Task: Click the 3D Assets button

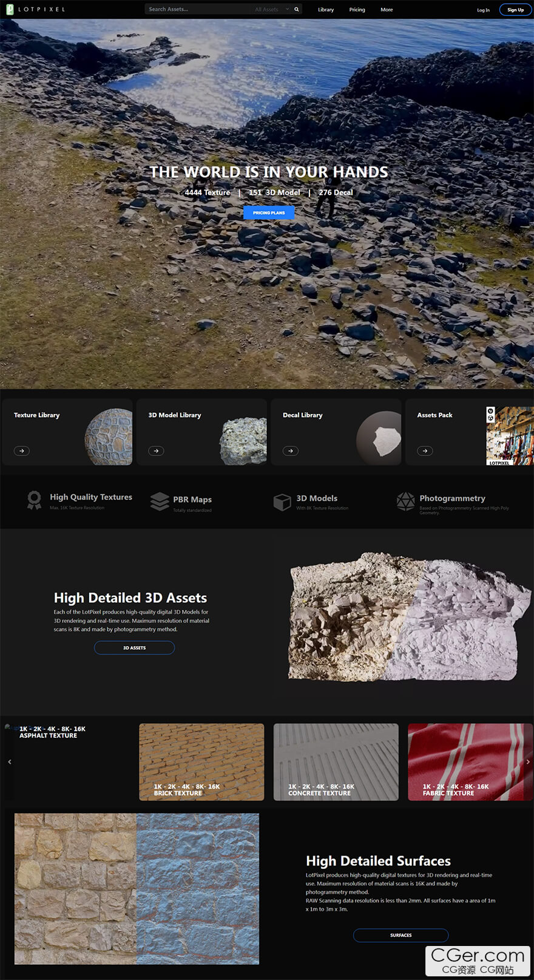Action: tap(134, 648)
